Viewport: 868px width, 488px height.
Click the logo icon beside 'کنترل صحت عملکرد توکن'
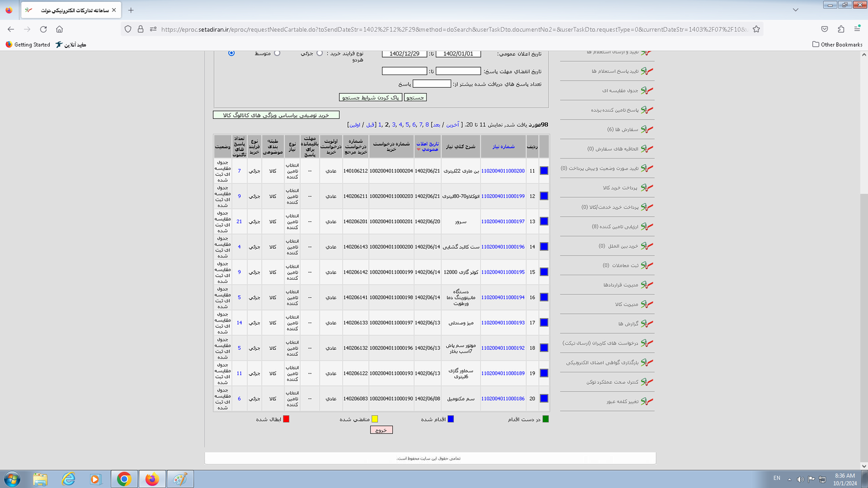click(x=647, y=382)
